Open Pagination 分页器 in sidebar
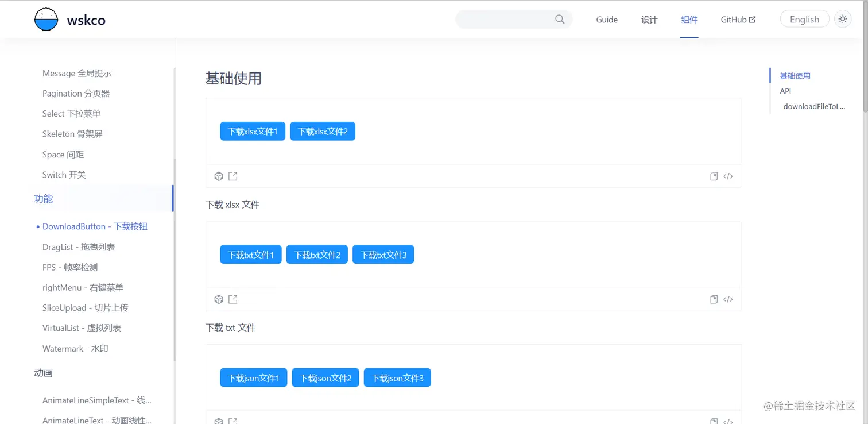The width and height of the screenshot is (868, 424). coord(76,94)
